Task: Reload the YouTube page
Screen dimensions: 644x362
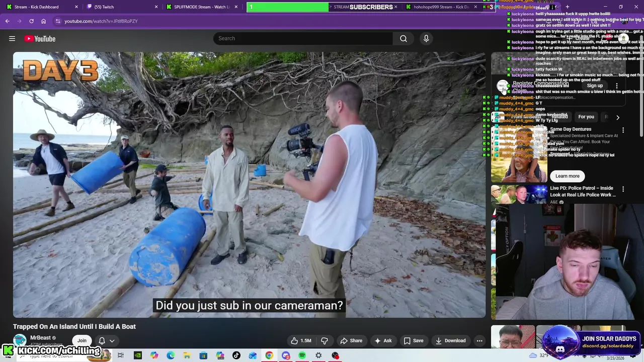Action: tap(31, 21)
